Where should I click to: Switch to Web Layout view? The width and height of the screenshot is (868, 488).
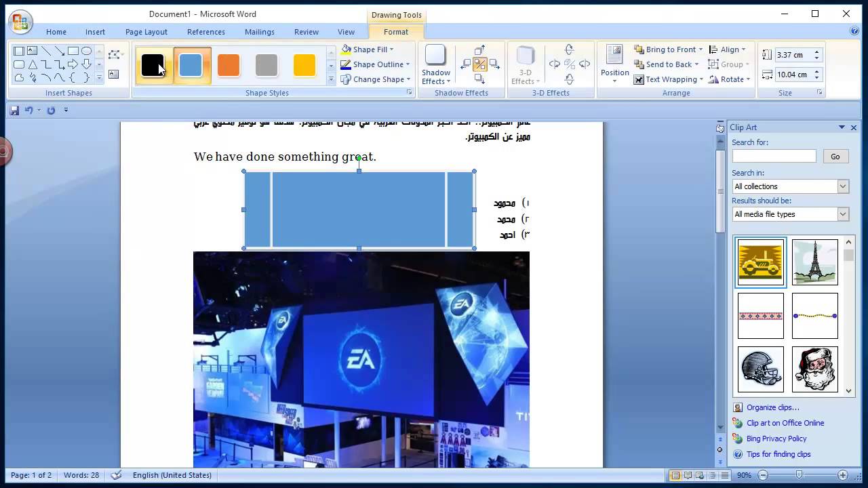[700, 475]
